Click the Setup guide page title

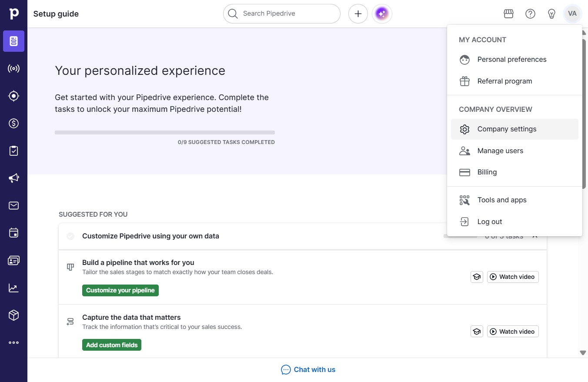[56, 14]
